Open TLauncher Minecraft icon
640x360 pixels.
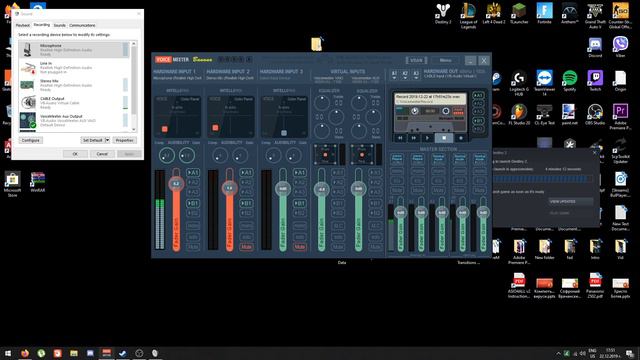pos(519,14)
